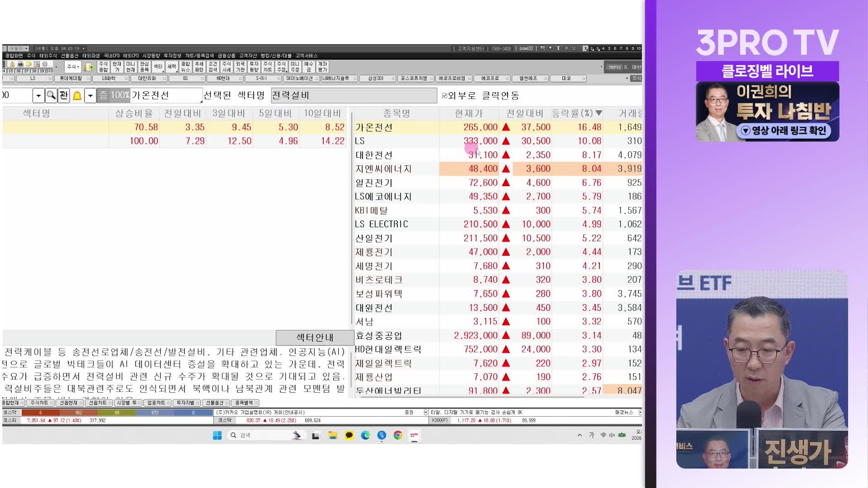Open the 시장동향 menu

[151, 56]
